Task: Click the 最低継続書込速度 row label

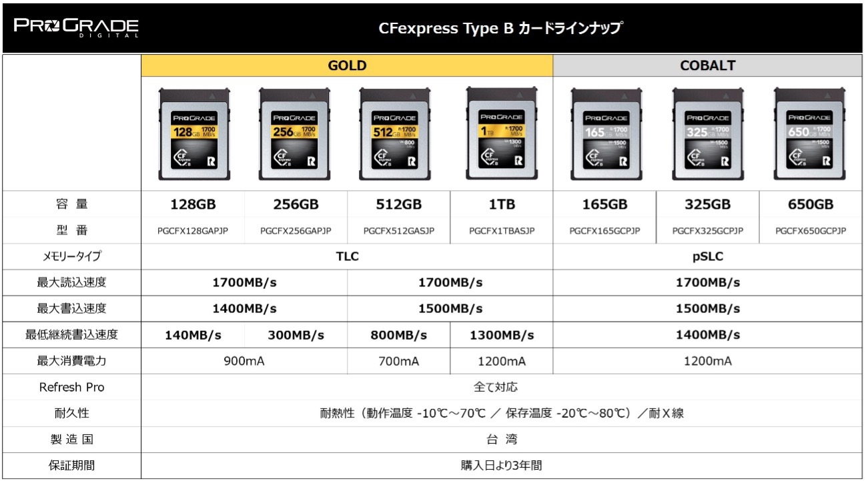Action: click(x=71, y=335)
